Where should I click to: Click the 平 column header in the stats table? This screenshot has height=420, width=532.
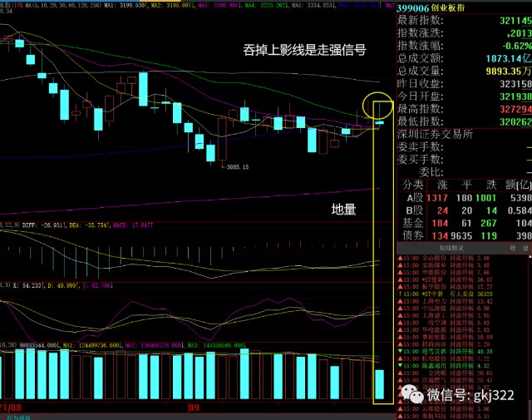pos(467,185)
